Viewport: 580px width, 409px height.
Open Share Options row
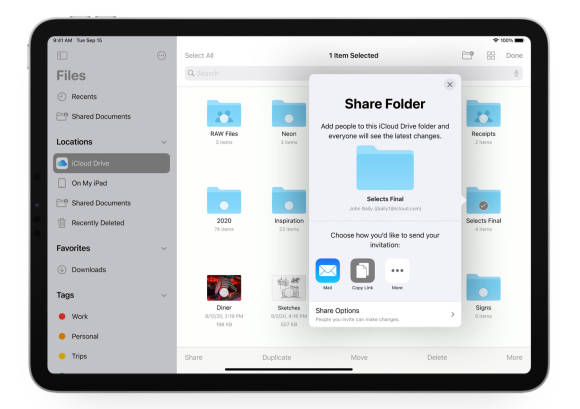click(385, 314)
